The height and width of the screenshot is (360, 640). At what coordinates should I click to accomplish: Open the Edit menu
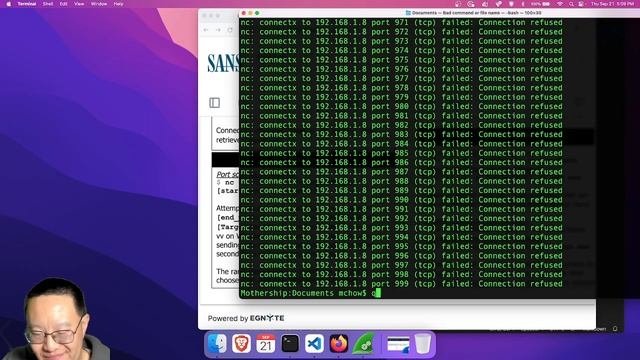coord(63,4)
